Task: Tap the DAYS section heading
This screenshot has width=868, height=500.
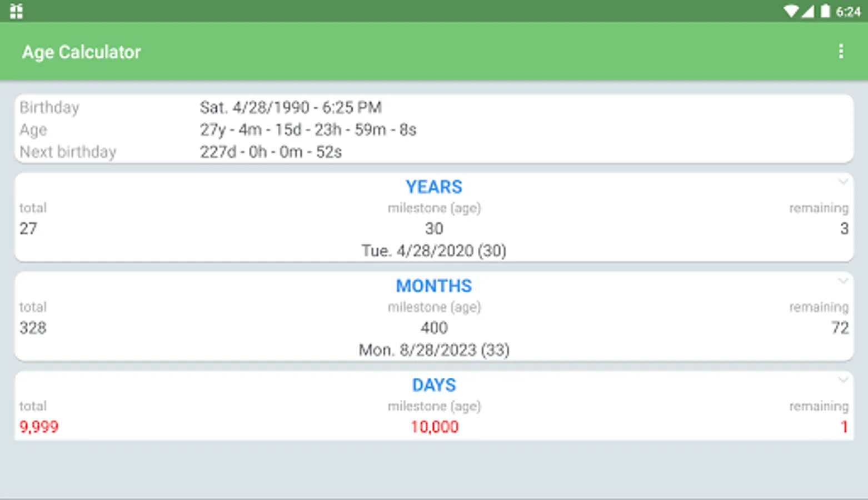Action: [433, 385]
